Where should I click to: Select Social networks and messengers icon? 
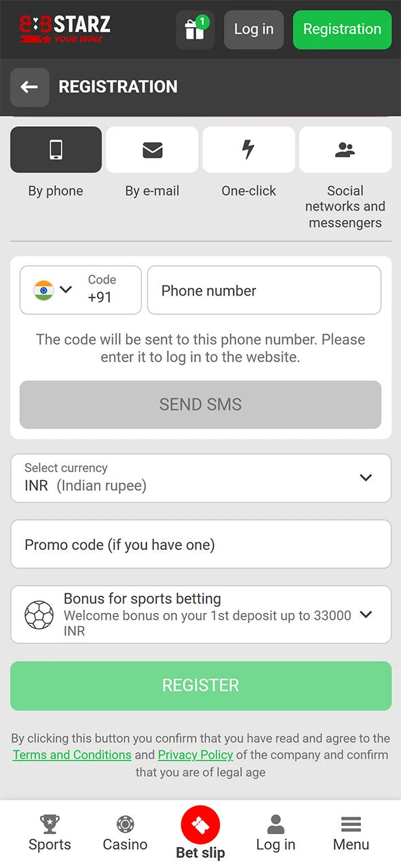(345, 150)
